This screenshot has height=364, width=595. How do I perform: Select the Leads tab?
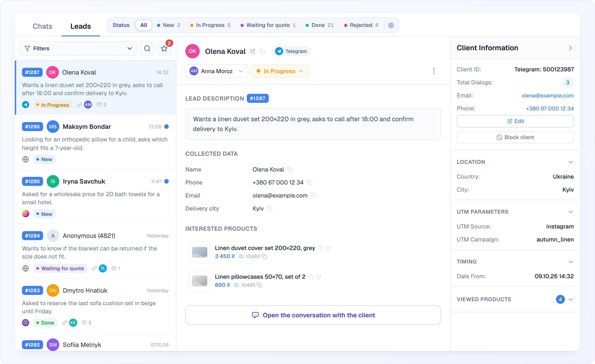click(x=81, y=26)
